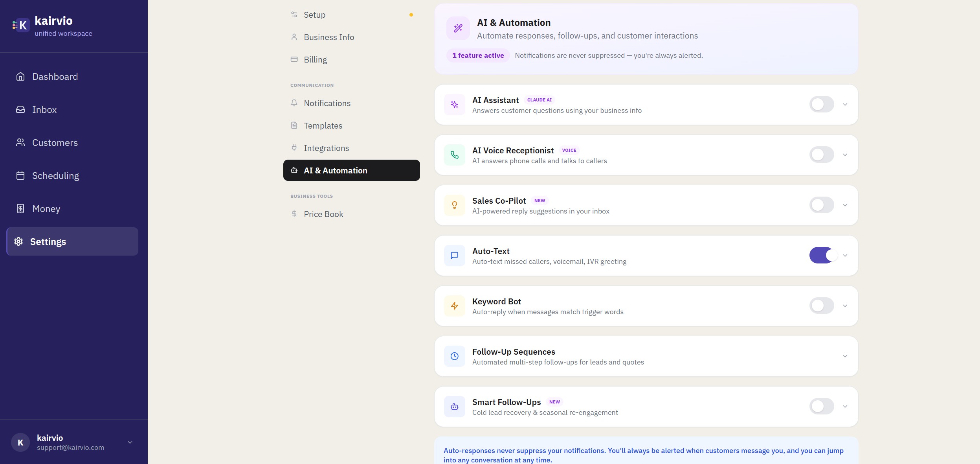Click the AI Assistant sparkle icon
Viewport: 980px width, 464px height.
(x=455, y=105)
